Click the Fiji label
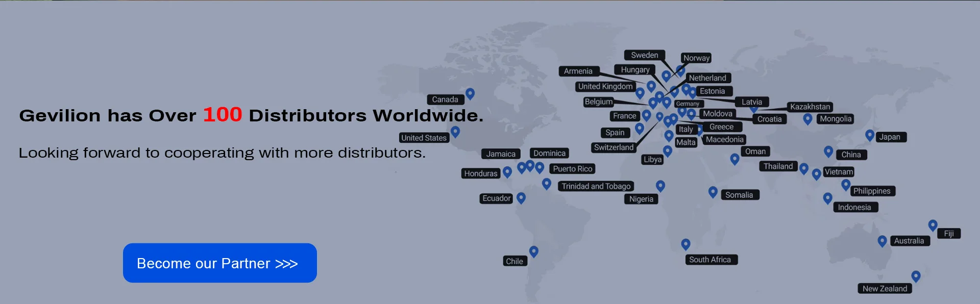This screenshot has height=304, width=980. click(949, 234)
